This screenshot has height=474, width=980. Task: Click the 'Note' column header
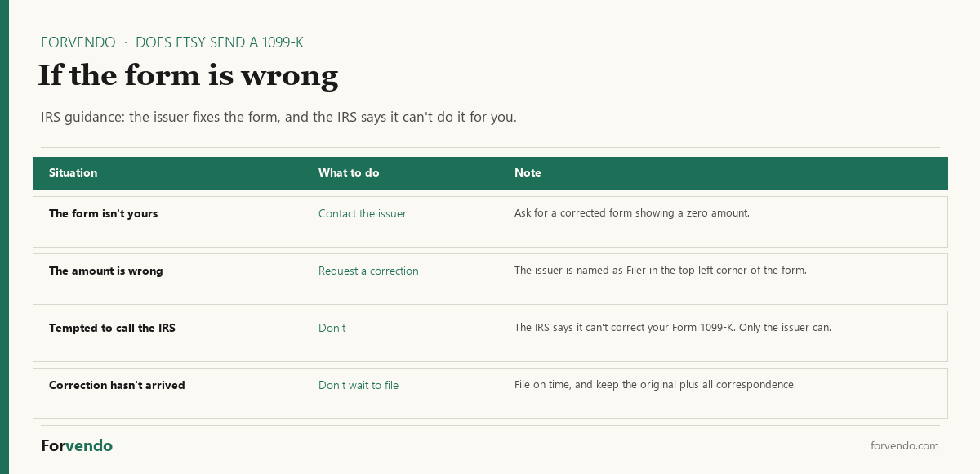tap(528, 172)
